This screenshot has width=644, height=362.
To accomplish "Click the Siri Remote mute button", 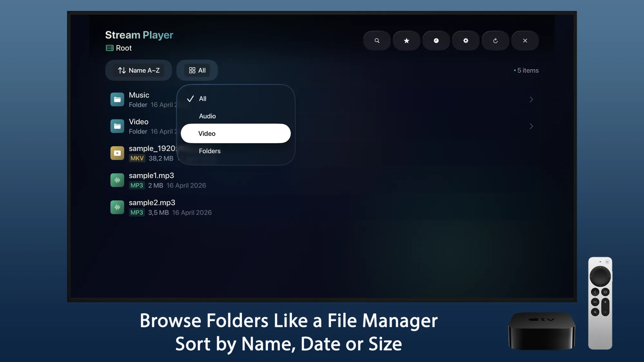I will pyautogui.click(x=595, y=312).
